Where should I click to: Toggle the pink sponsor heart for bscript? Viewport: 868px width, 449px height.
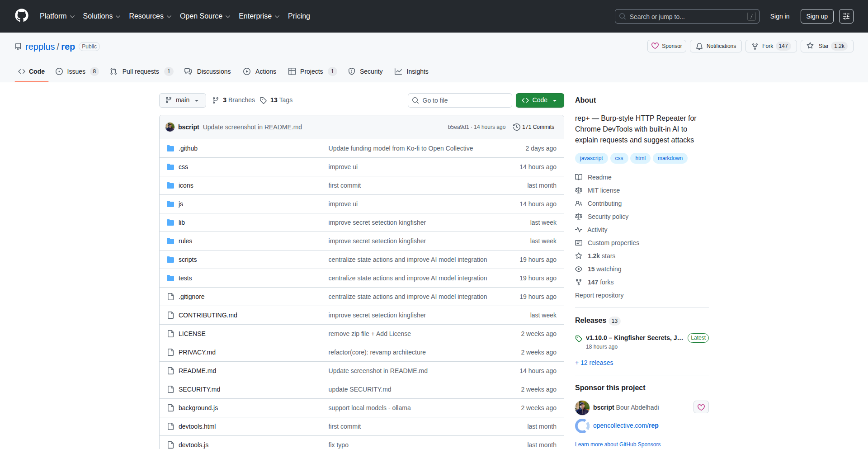701,407
